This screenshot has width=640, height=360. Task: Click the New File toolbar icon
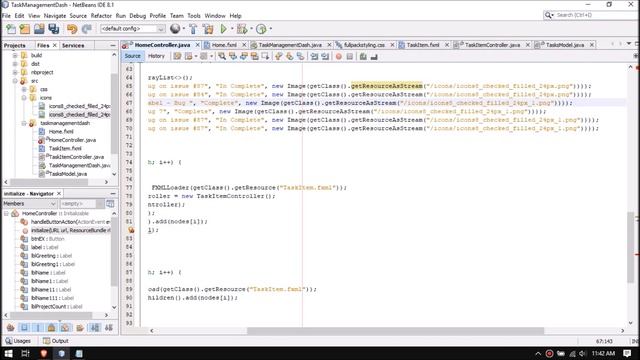point(11,29)
